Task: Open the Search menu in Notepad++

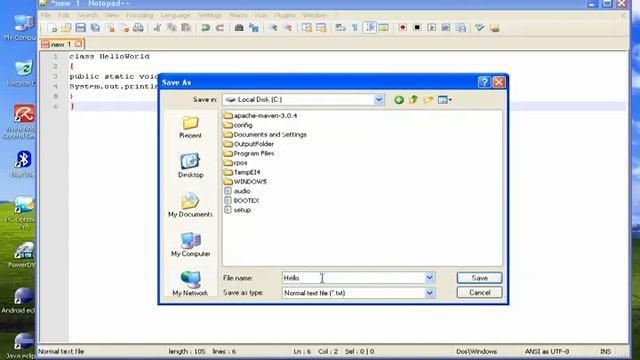Action: [87, 15]
